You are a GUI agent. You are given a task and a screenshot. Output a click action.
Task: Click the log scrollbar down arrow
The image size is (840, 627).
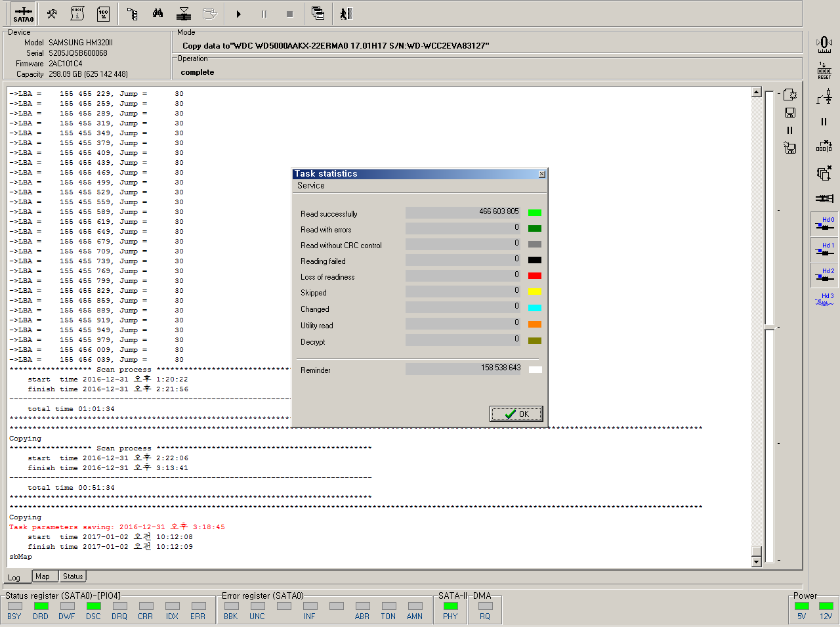tap(756, 562)
